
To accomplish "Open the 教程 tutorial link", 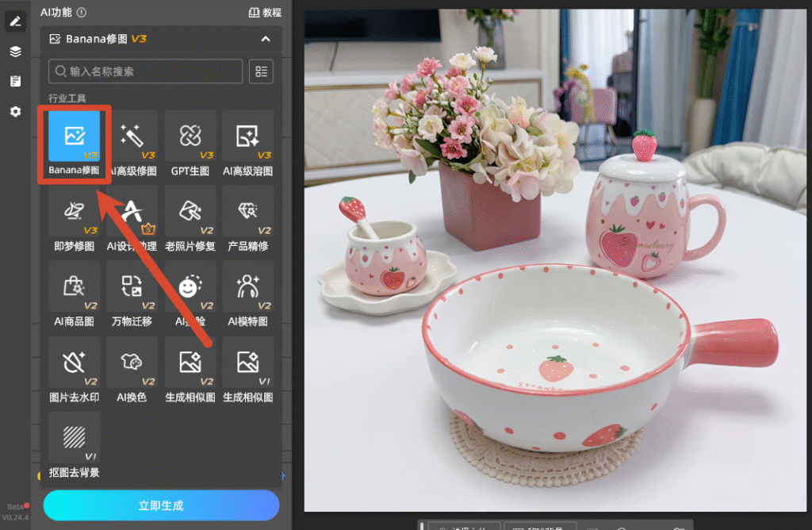I will [265, 13].
